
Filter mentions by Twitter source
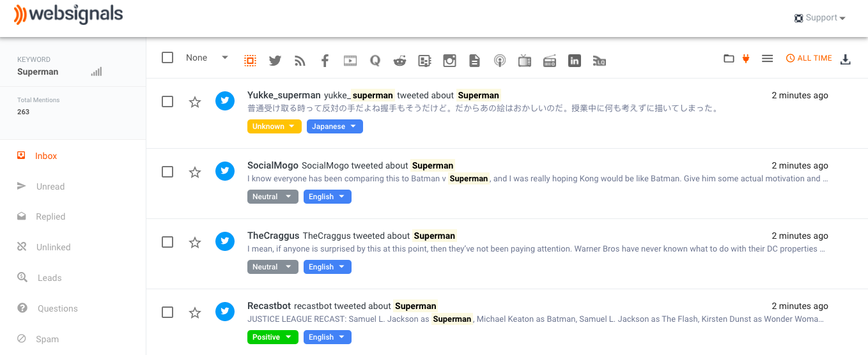(275, 61)
